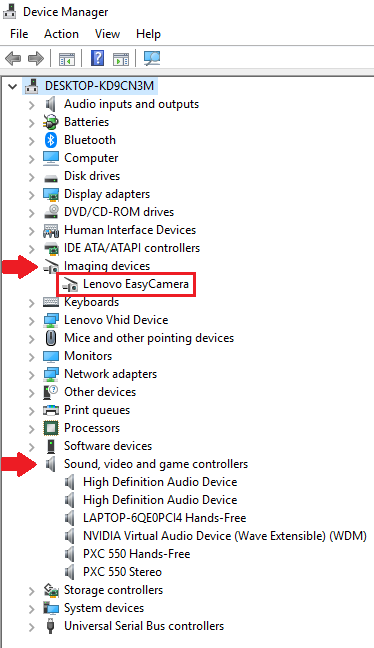Image resolution: width=374 pixels, height=648 pixels.
Task: Click the Lenovo EasyCamera webcam icon
Action: [69, 284]
